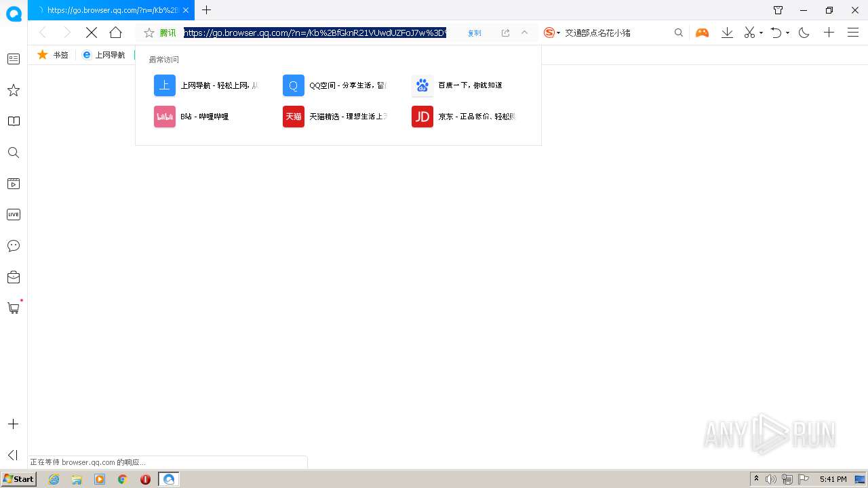Open 百度一下 frequently visited site
The image size is (868, 488).
coord(458,85)
